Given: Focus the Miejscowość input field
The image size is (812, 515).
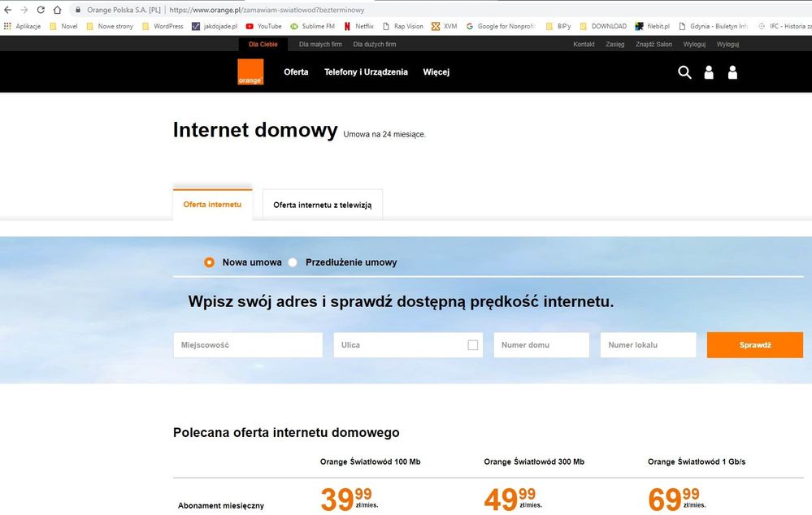Looking at the screenshot, I should tap(247, 345).
